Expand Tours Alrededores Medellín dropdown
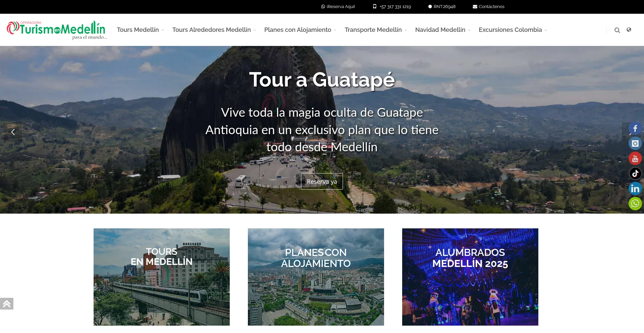The width and height of the screenshot is (644, 333). point(214,30)
